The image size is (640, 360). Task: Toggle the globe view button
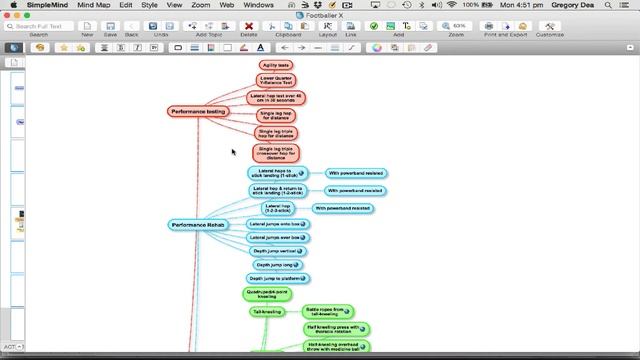13,48
